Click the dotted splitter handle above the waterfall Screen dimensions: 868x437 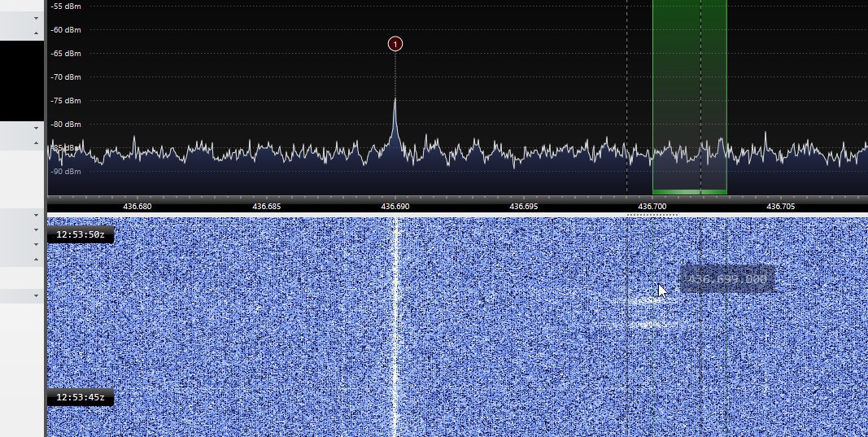click(x=652, y=215)
